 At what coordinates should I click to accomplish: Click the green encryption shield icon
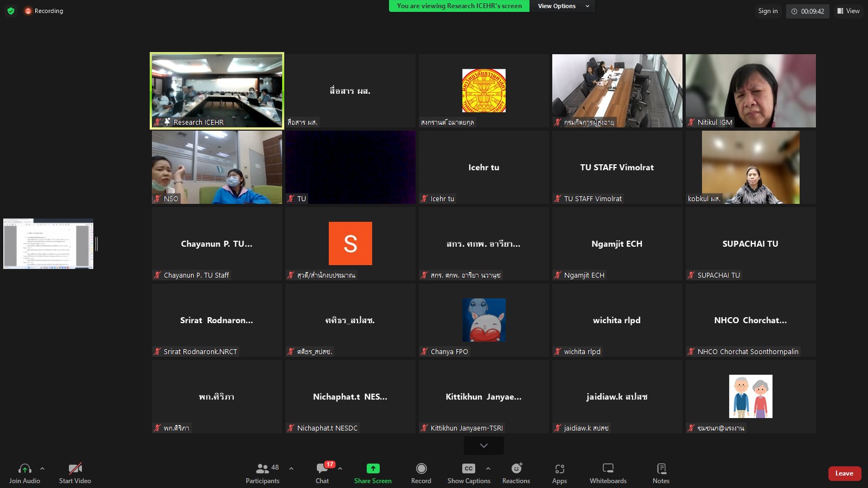11,11
